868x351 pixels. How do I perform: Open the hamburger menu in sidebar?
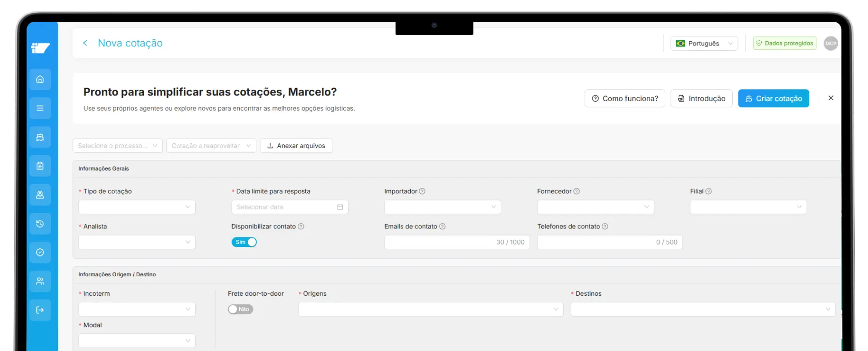(40, 108)
